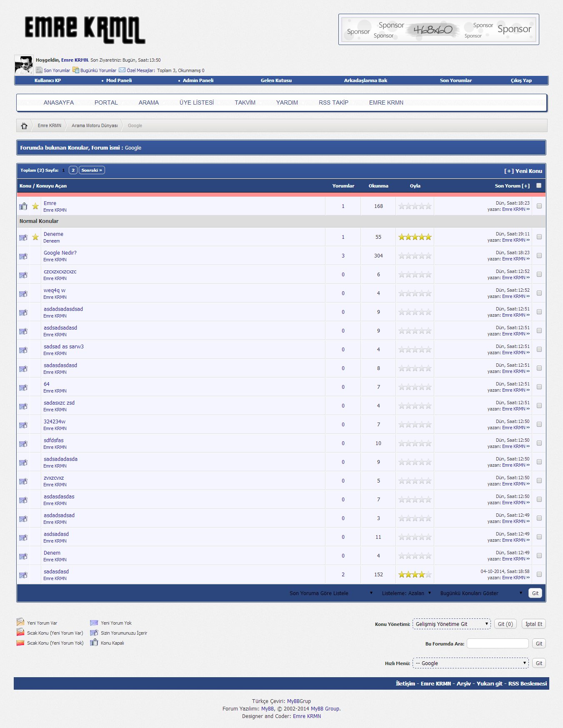
Task: Click the star icon on Emre topic row
Action: 35,206
